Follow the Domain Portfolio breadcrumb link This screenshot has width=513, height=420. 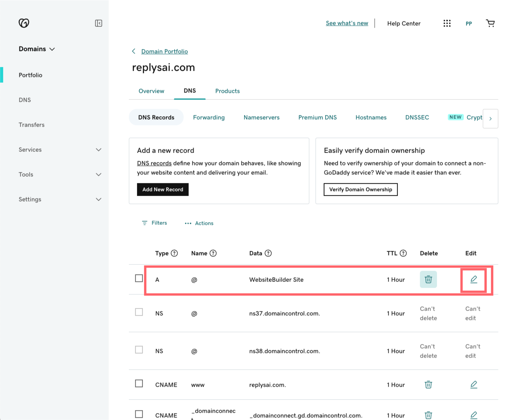coord(165,51)
